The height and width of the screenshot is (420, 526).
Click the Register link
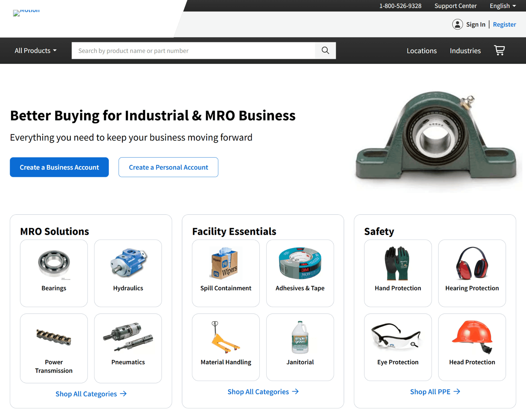tap(504, 24)
